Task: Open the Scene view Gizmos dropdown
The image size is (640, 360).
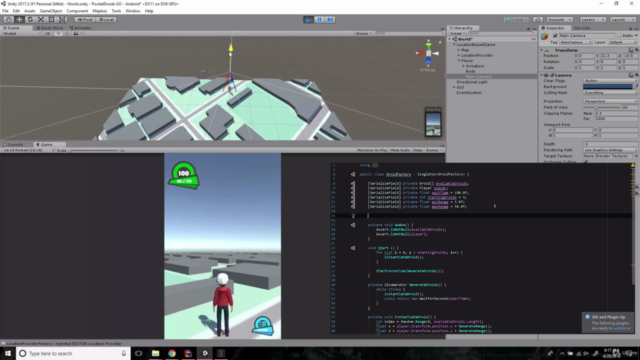Action: click(363, 33)
